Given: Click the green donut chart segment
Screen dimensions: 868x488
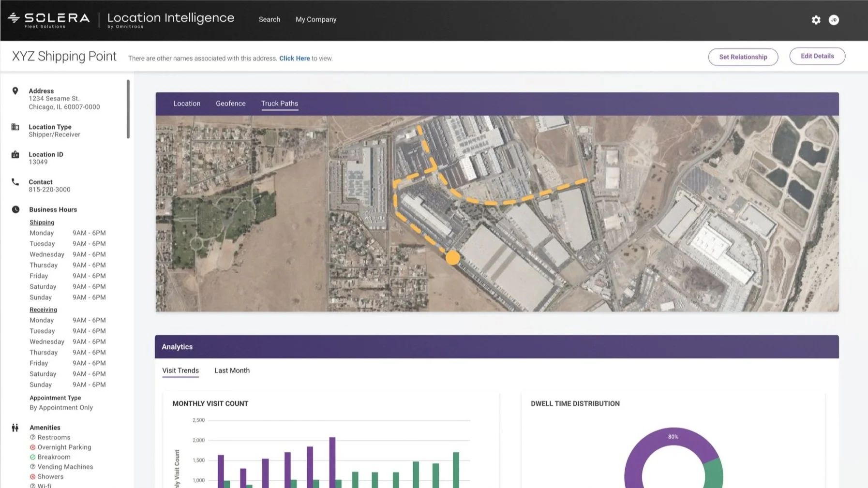Looking at the screenshot, I should click(x=713, y=473).
